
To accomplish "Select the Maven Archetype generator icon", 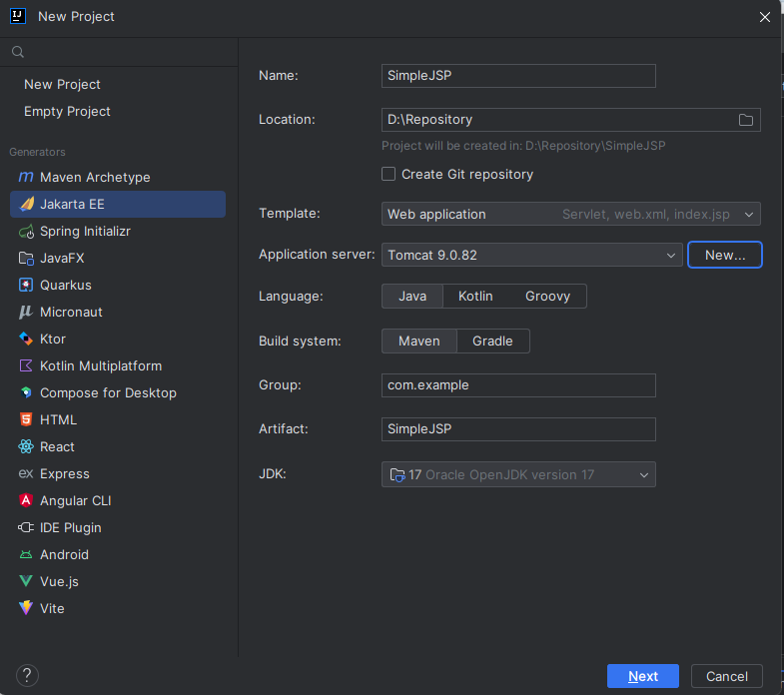I will pyautogui.click(x=26, y=177).
